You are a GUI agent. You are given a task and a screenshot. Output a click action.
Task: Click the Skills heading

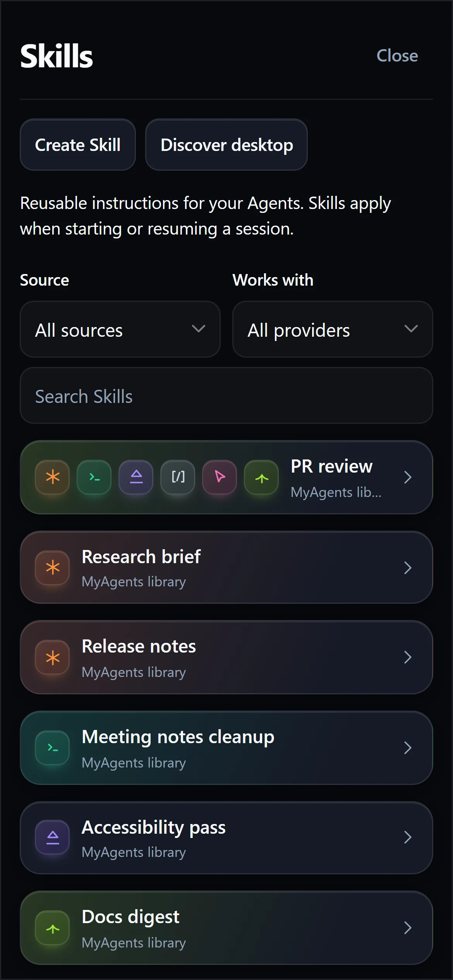(57, 56)
